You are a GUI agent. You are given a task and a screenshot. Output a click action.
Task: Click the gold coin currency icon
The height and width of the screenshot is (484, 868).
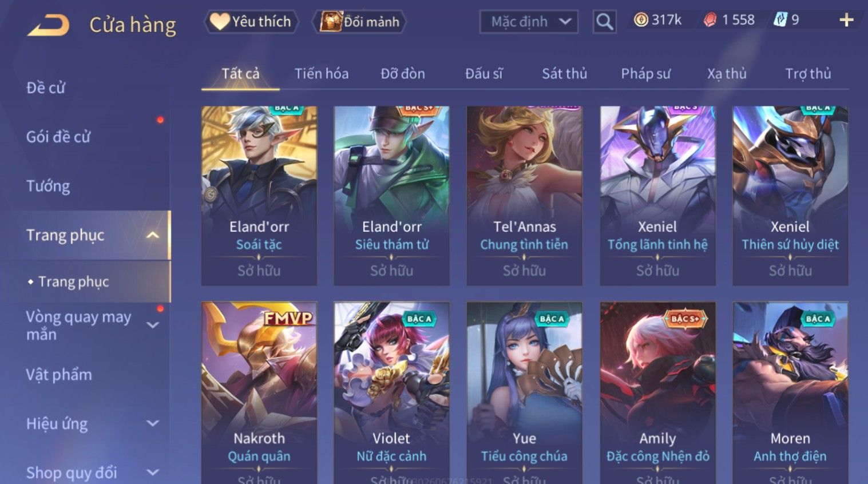641,20
